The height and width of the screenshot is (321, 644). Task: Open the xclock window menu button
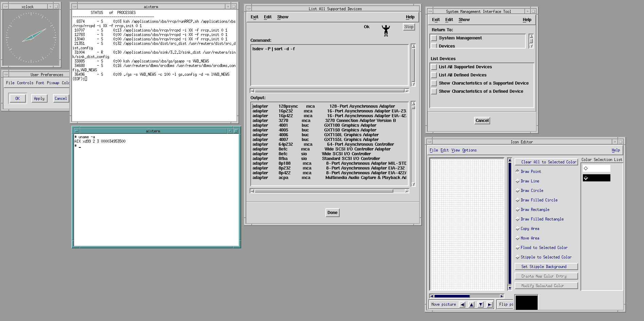coord(6,6)
